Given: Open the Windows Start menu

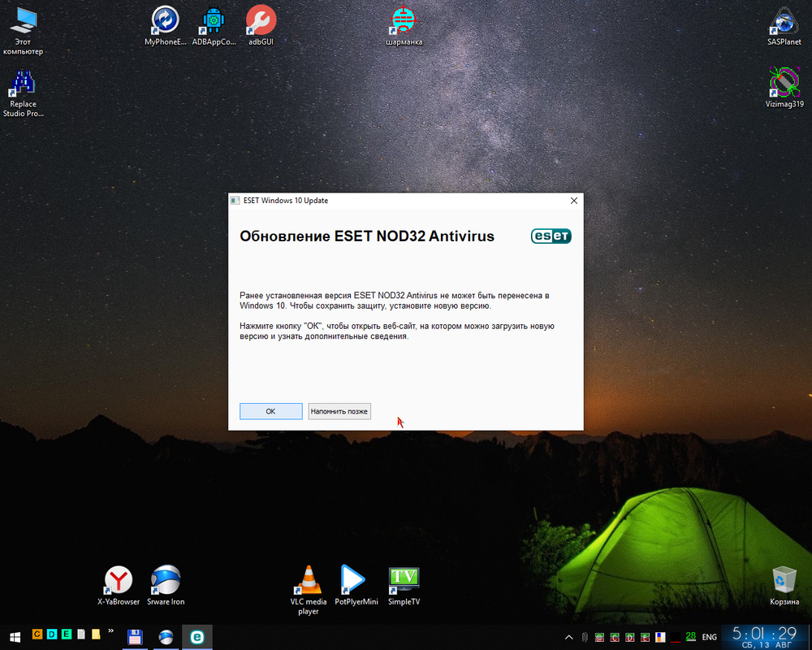Looking at the screenshot, I should point(15,637).
